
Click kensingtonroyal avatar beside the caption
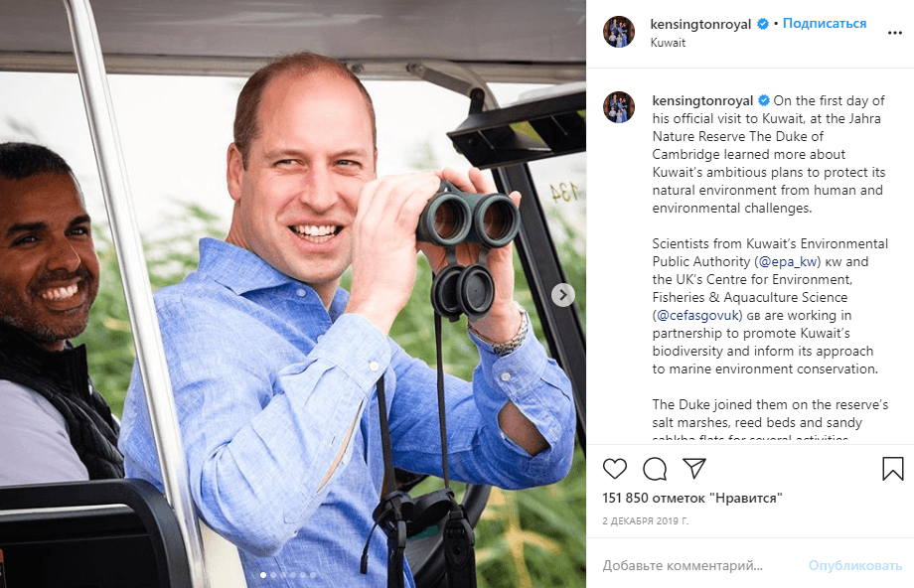(x=619, y=107)
